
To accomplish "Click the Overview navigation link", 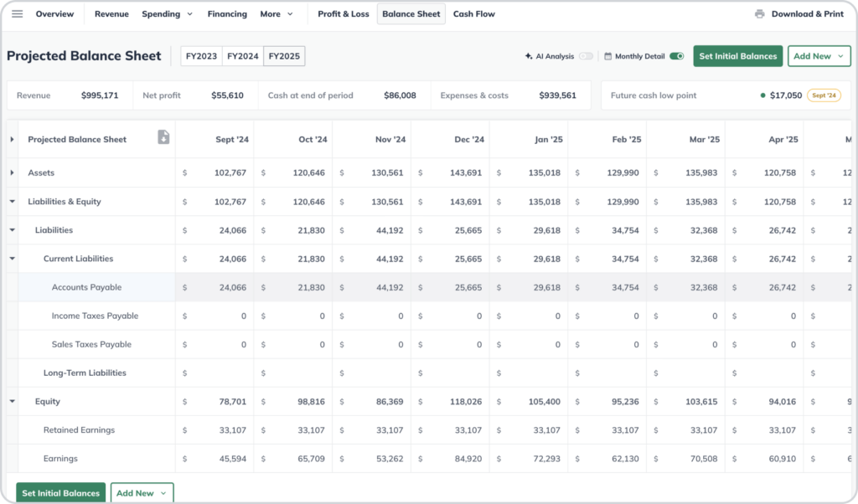I will coord(55,13).
